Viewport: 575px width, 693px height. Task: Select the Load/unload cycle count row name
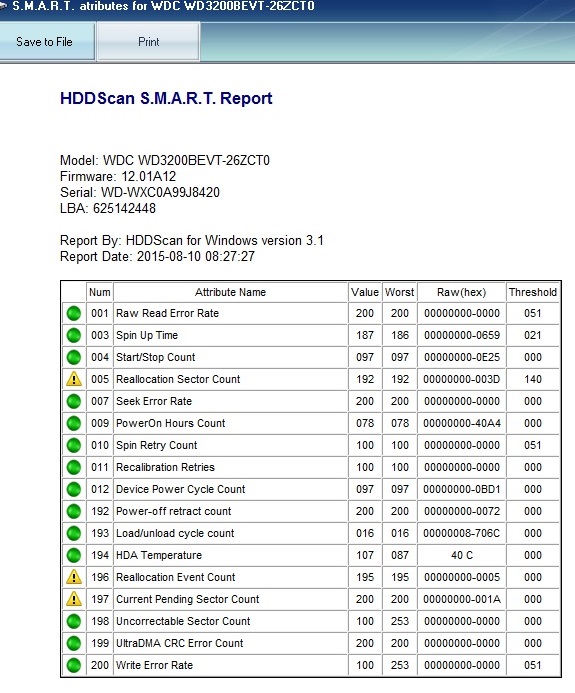coord(175,533)
